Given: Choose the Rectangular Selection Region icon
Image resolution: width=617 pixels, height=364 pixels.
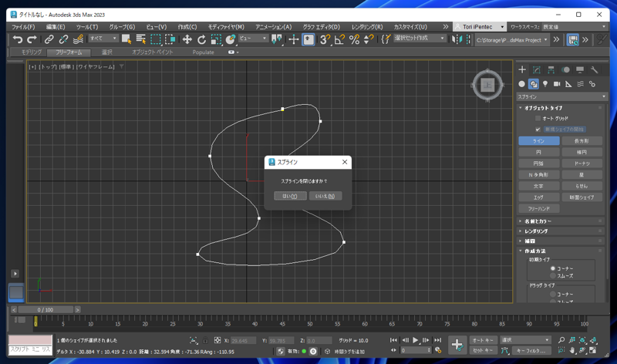Looking at the screenshot, I should click(x=156, y=39).
